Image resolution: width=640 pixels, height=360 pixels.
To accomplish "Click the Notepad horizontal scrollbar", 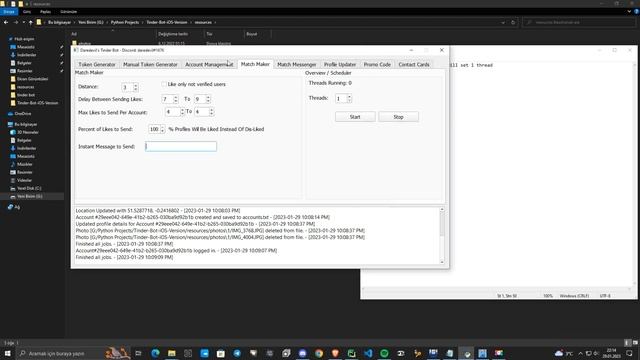I will tap(496, 289).
